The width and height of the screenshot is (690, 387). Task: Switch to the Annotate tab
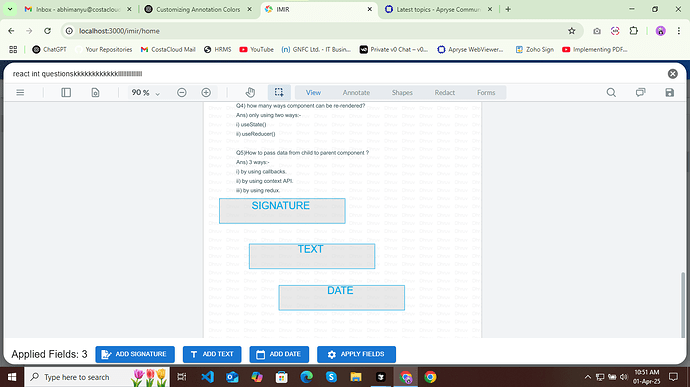tap(356, 92)
